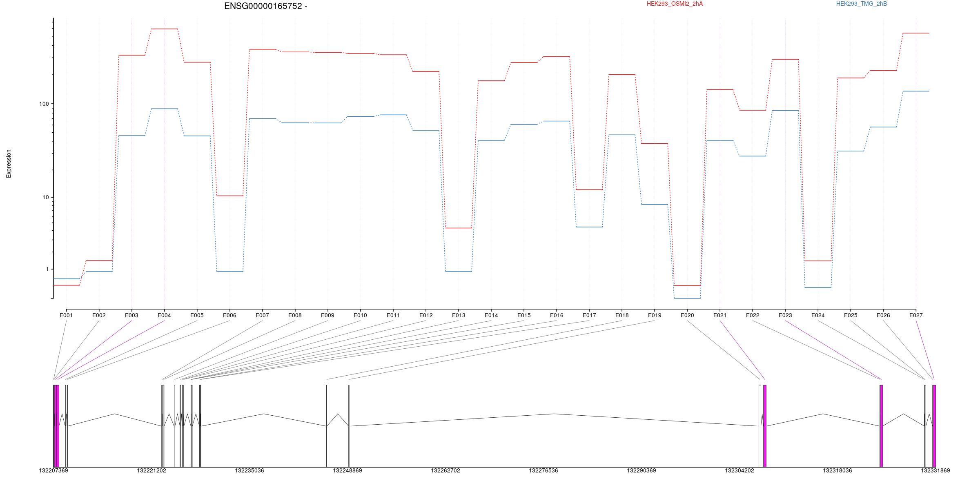The height and width of the screenshot is (490, 980).
Task: Click exon label E003
Action: click(131, 315)
